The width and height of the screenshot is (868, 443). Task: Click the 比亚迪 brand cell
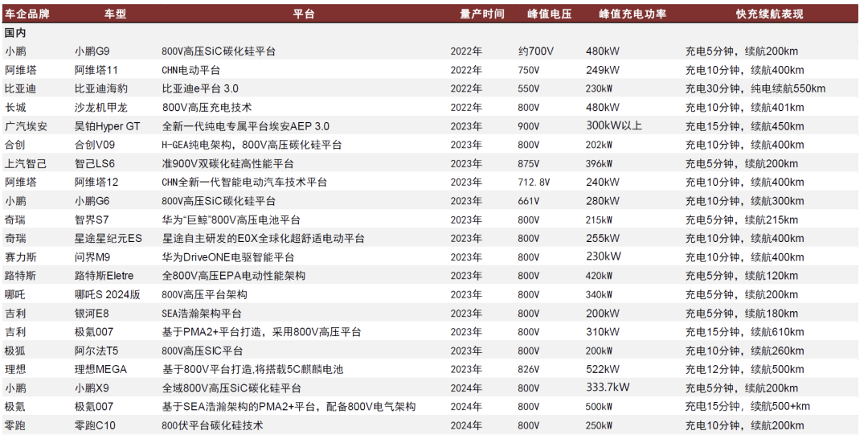21,88
